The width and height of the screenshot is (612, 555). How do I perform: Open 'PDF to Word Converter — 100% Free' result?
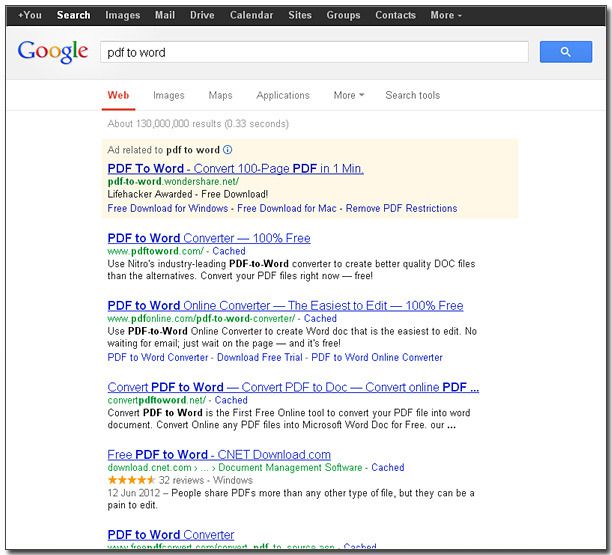(x=209, y=238)
